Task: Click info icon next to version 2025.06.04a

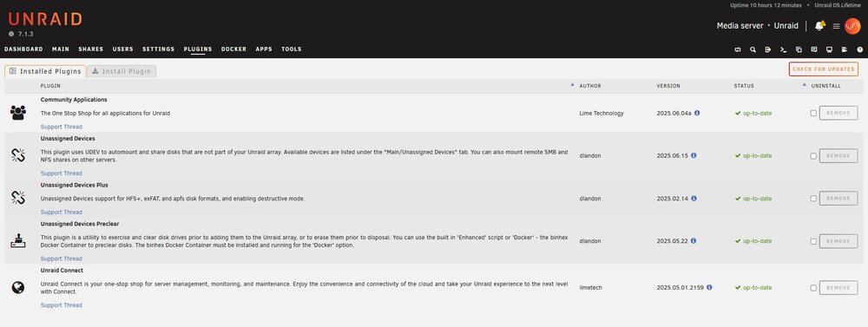Action: coord(697,113)
